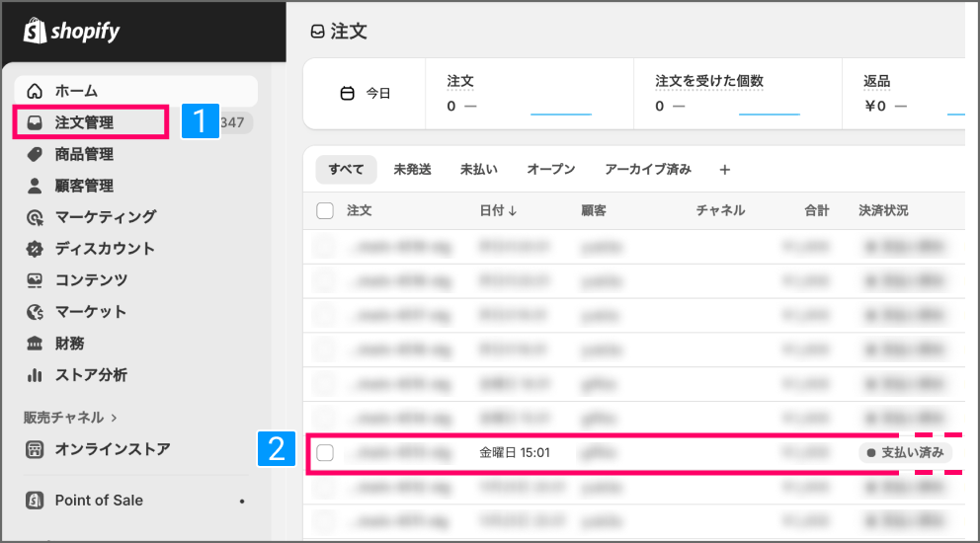Click the Analytics bar chart icon
This screenshot has width=980, height=543.
[36, 375]
